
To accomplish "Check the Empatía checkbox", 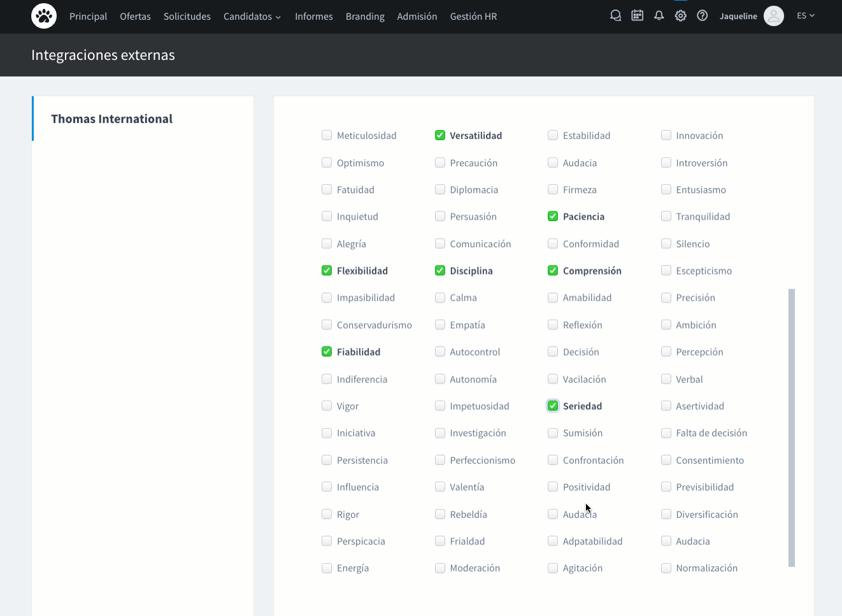I will pos(440,325).
